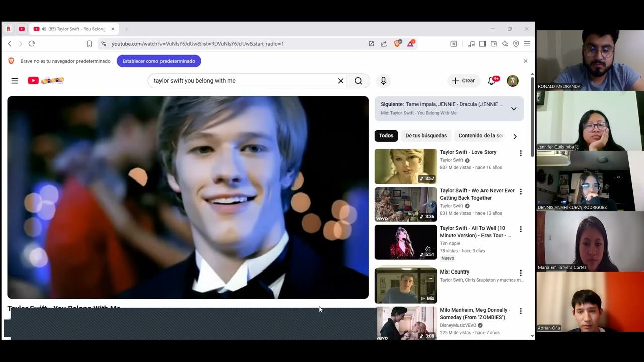This screenshot has width=644, height=362.
Task: Run search with the magnifier button
Action: coord(358,81)
